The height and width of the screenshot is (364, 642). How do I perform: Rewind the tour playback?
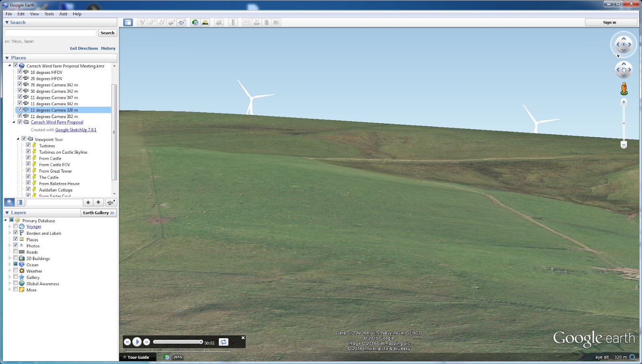(x=127, y=342)
